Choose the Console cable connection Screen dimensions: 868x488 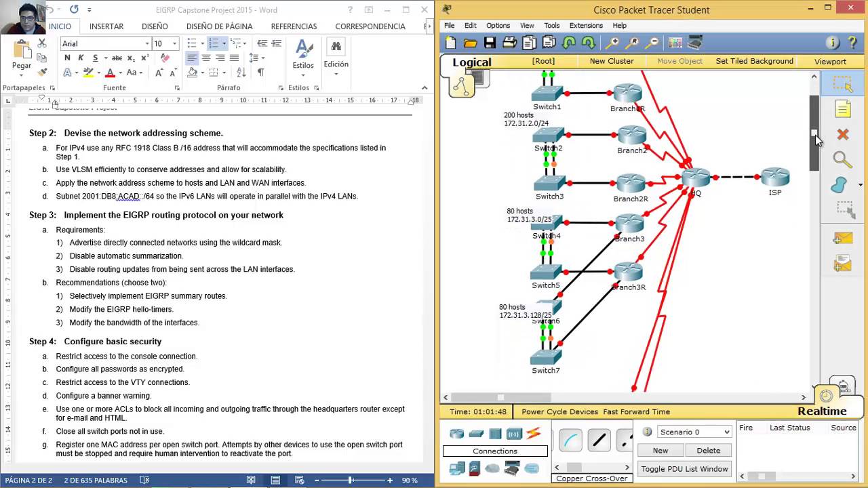(570, 441)
